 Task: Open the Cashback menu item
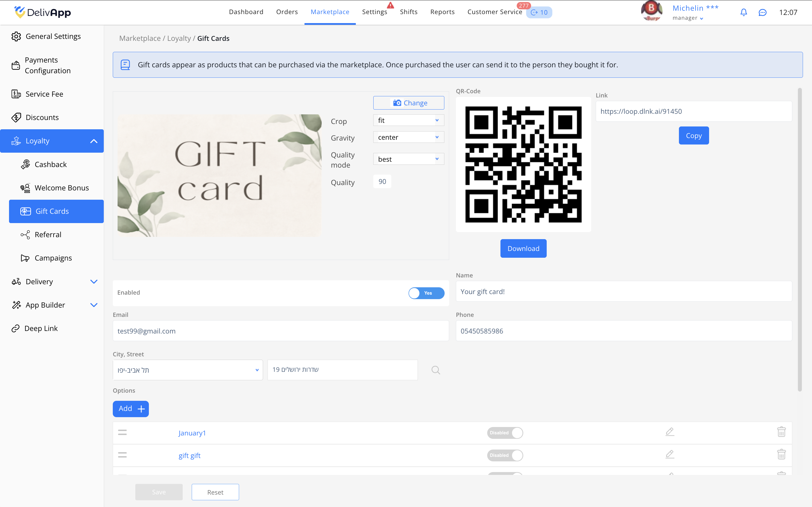pos(51,164)
